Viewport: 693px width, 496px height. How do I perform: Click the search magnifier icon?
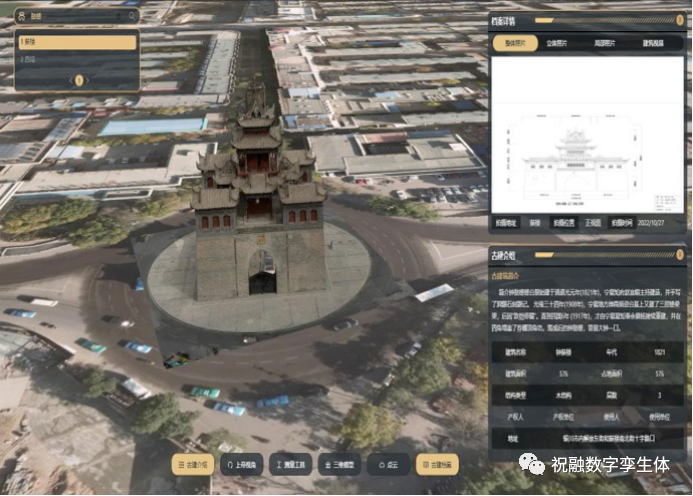(x=131, y=16)
